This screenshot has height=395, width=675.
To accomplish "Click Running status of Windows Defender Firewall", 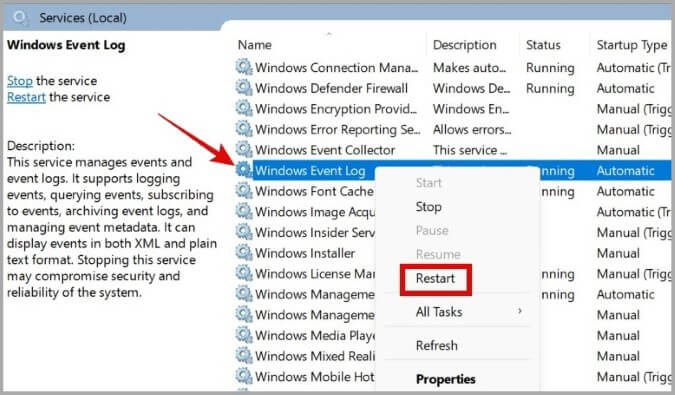I will click(550, 89).
